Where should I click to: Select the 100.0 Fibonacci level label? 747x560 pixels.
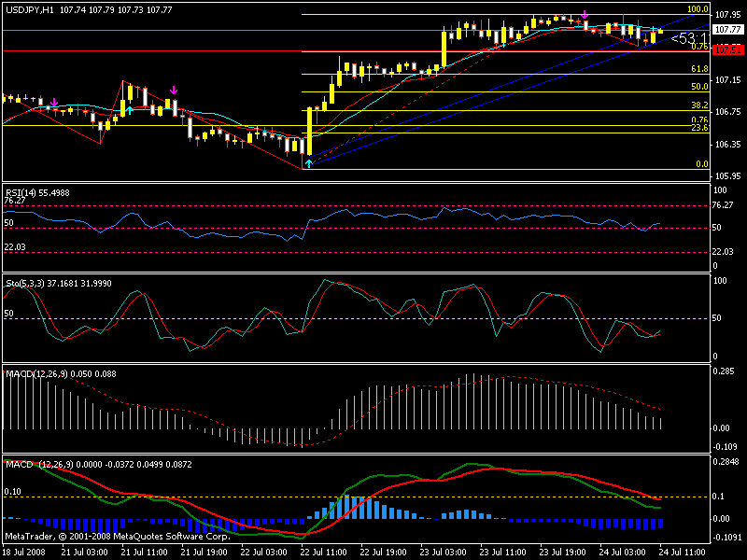(x=696, y=9)
